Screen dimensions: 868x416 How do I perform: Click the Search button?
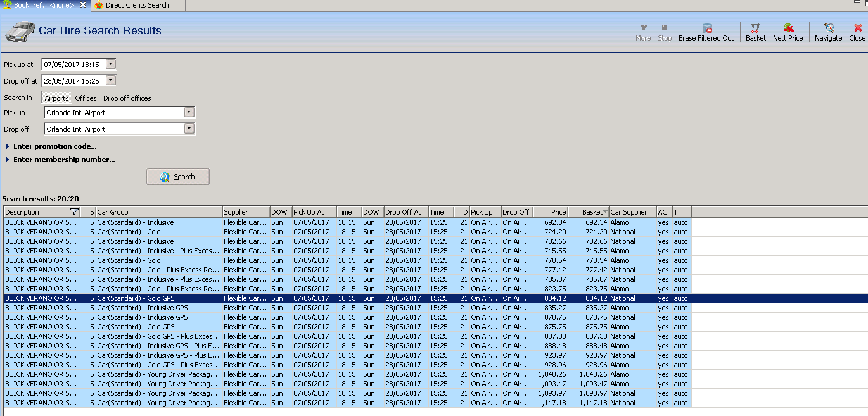click(x=178, y=177)
